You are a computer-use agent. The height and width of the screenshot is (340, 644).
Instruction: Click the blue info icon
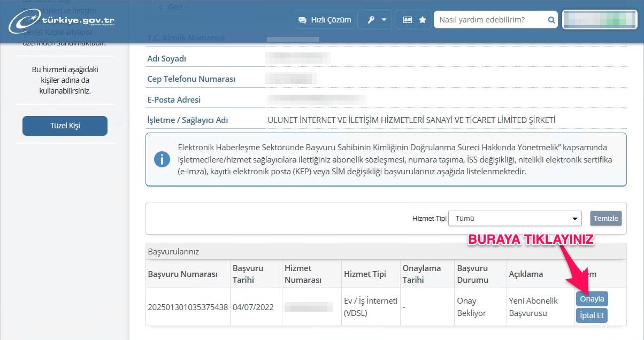162,159
